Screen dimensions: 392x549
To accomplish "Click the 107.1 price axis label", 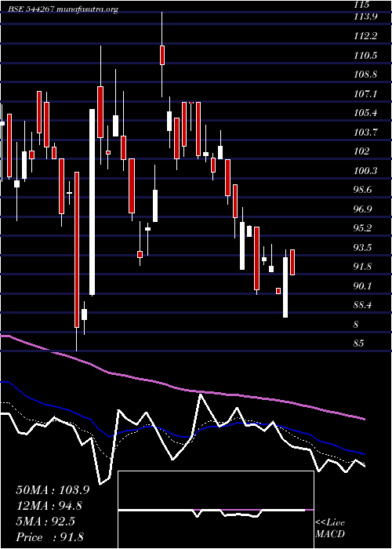I will (365, 93).
